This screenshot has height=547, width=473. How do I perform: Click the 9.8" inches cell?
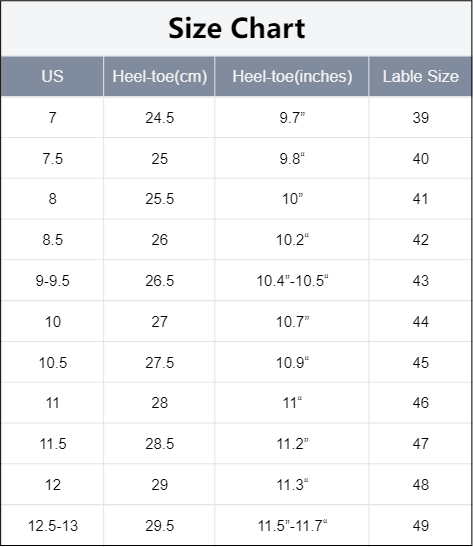(292, 158)
